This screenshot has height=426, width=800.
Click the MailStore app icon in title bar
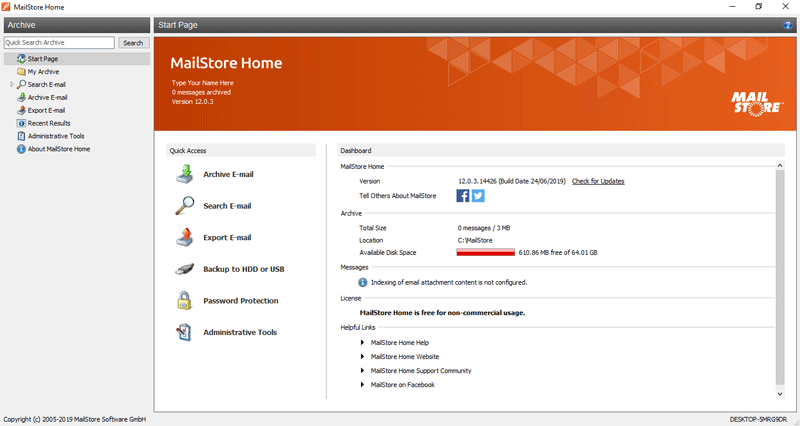click(6, 7)
